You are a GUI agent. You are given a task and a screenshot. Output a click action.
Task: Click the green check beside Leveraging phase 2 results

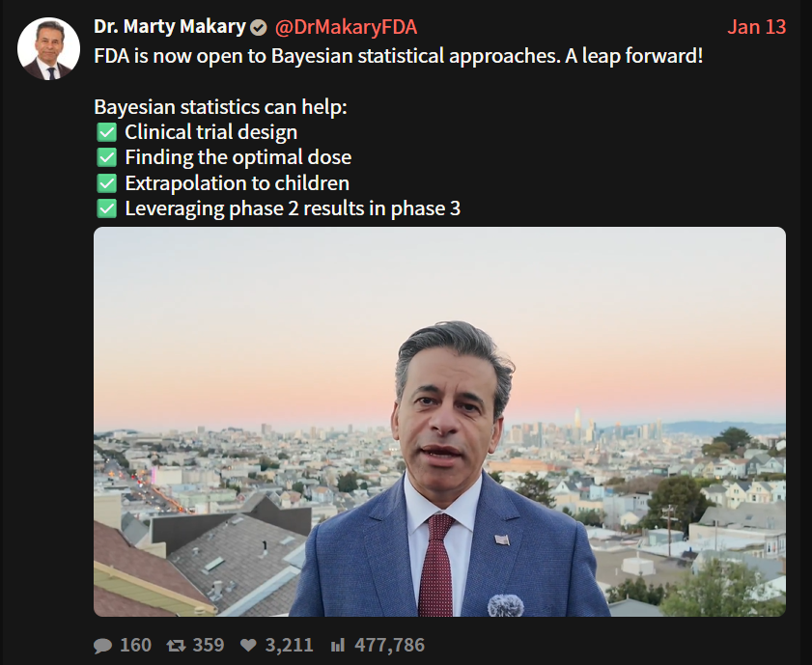(x=106, y=208)
